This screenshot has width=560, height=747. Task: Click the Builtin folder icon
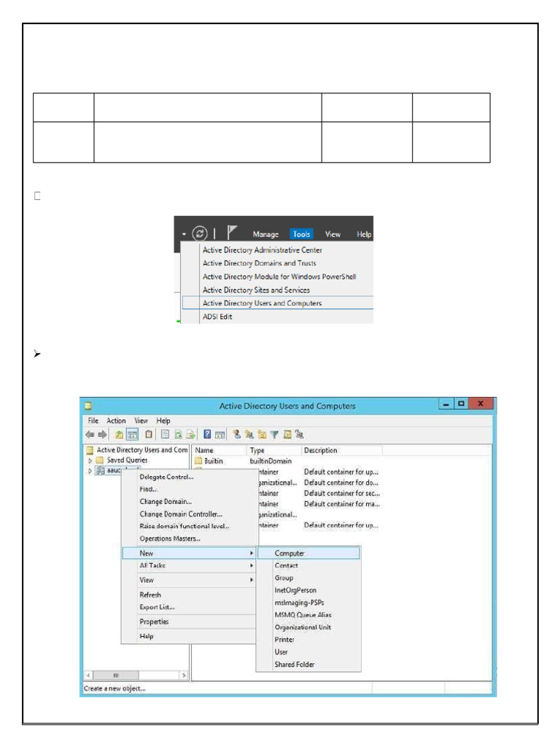pyautogui.click(x=198, y=461)
